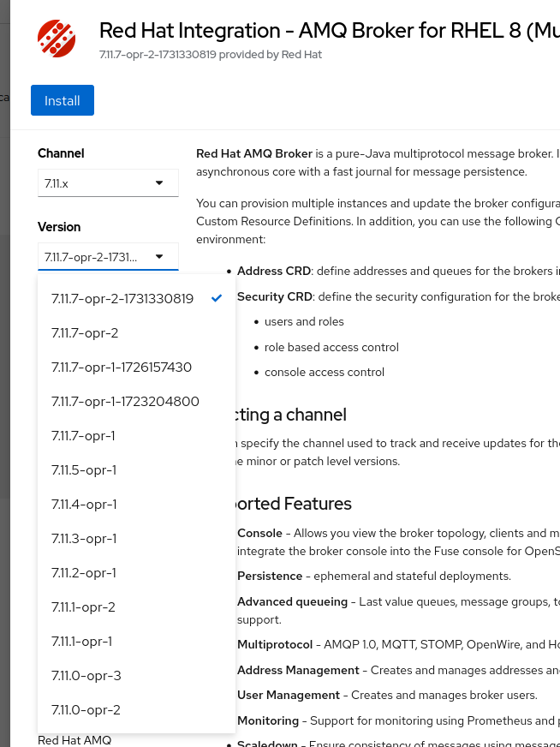
Task: Select version 7.11.3-opr-1
Action: (x=84, y=539)
